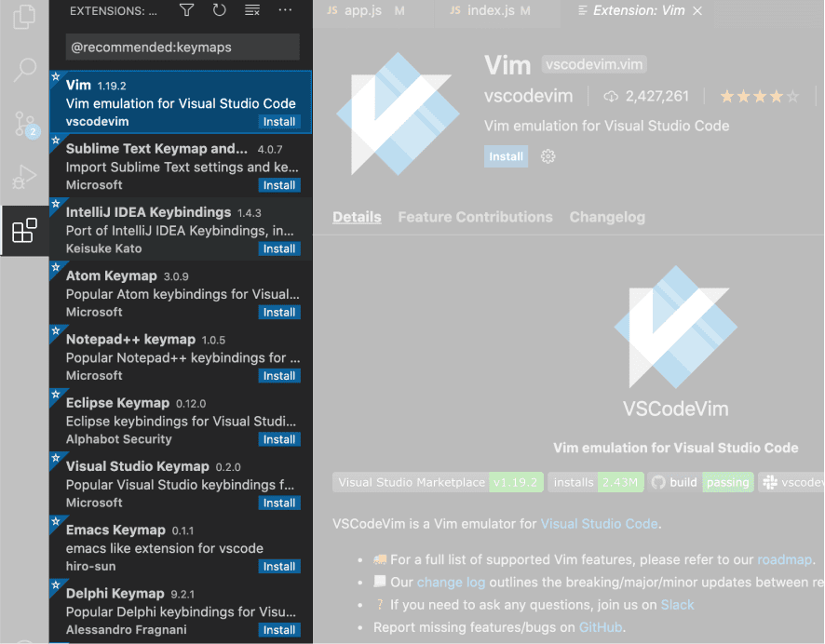Open the roadmap link
The height and width of the screenshot is (644, 825).
tap(784, 559)
